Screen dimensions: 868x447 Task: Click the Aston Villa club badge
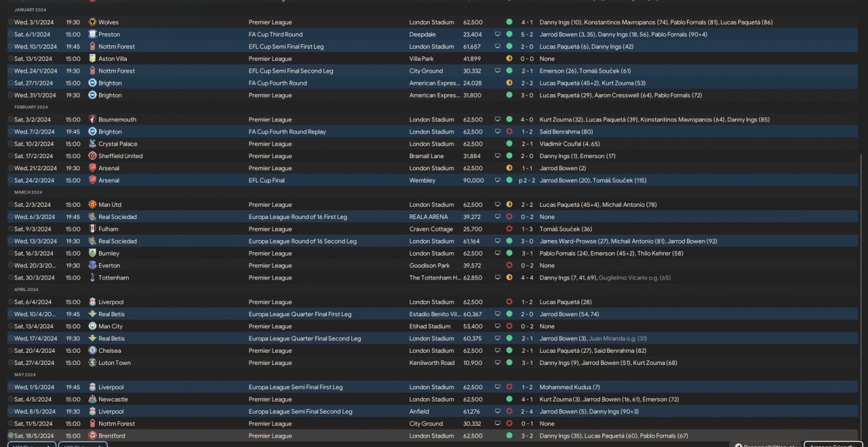coord(92,59)
